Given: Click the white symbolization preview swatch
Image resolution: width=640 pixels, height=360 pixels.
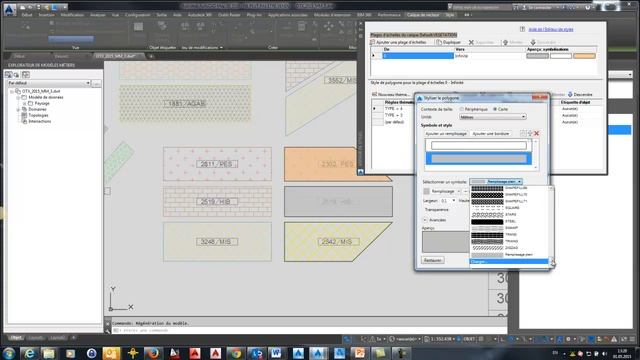Looking at the screenshot, I should coord(561,56).
